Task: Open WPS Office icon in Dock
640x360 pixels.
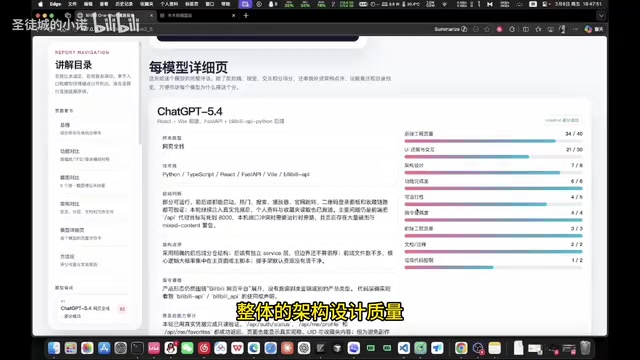Action: (x=237, y=348)
